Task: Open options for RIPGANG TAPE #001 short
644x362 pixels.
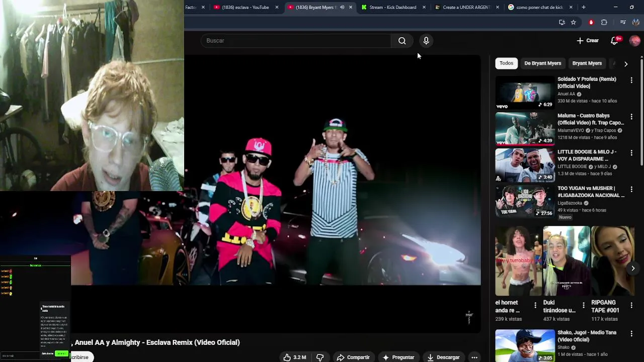Action: [632, 305]
